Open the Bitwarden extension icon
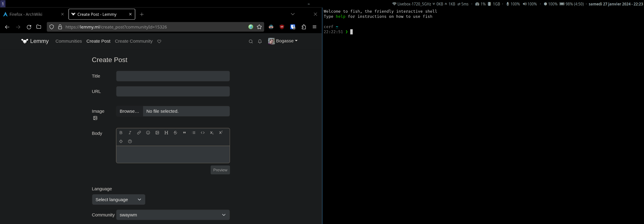 pos(293,27)
